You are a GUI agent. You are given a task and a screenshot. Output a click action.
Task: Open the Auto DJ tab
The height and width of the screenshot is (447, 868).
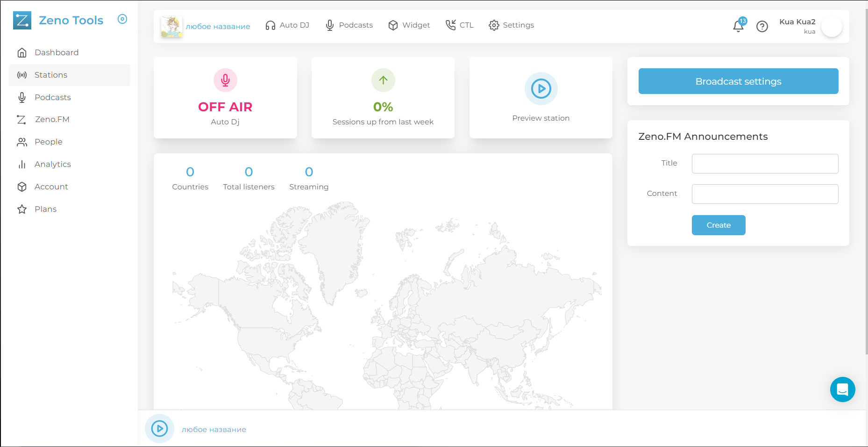coord(287,25)
